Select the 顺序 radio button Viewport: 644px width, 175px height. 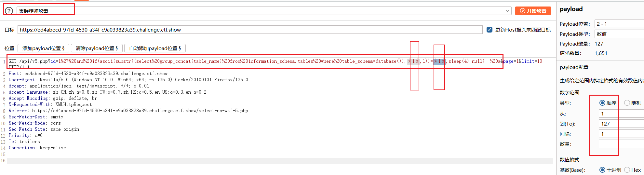pyautogui.click(x=602, y=103)
